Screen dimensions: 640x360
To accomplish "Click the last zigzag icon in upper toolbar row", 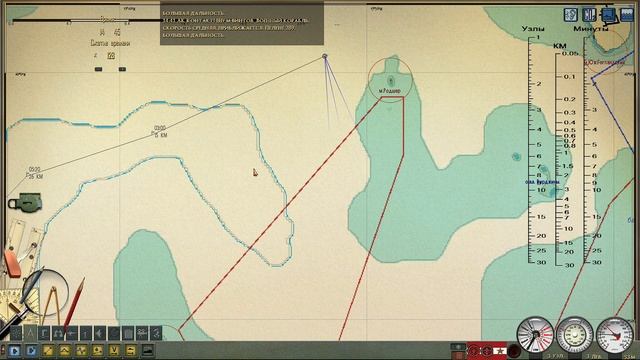I will click(156, 333).
